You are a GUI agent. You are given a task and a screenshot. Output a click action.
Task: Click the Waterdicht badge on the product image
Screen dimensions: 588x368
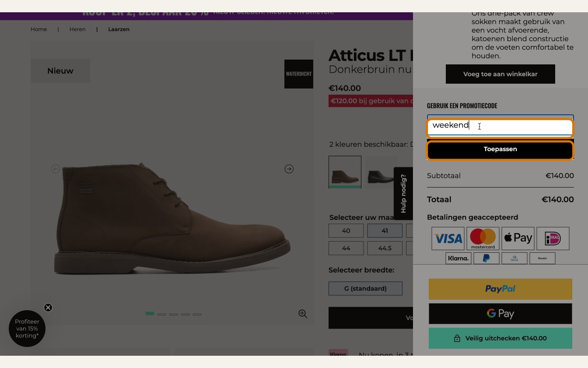click(299, 74)
